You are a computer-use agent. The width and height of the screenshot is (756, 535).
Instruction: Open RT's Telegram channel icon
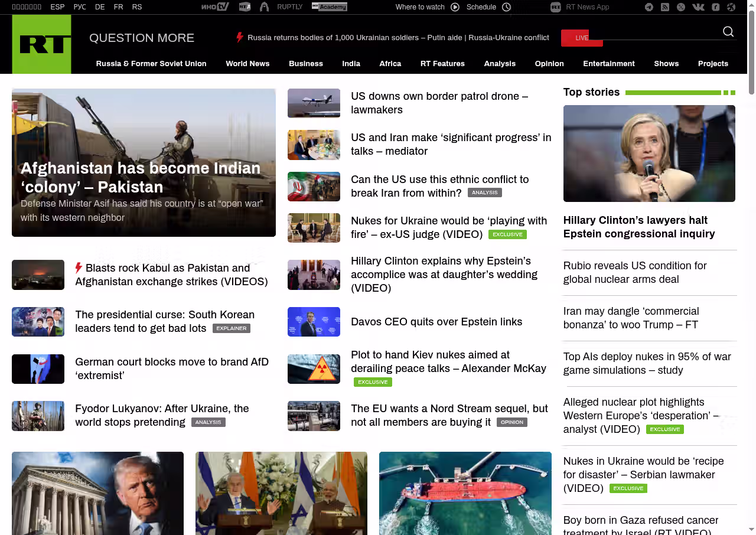[649, 7]
